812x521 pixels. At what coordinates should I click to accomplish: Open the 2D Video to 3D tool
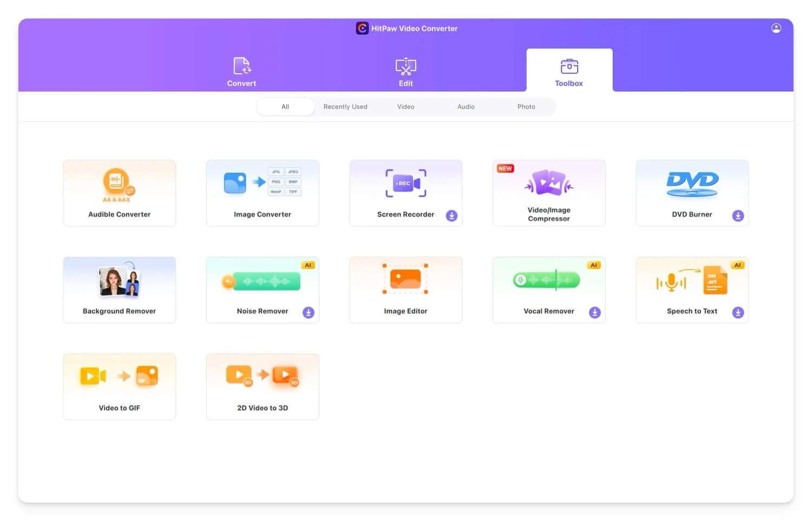[263, 387]
